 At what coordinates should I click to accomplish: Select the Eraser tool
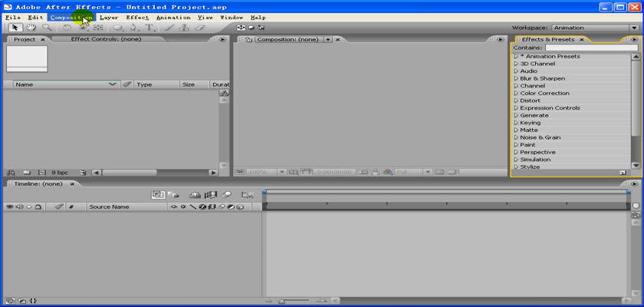[199, 28]
